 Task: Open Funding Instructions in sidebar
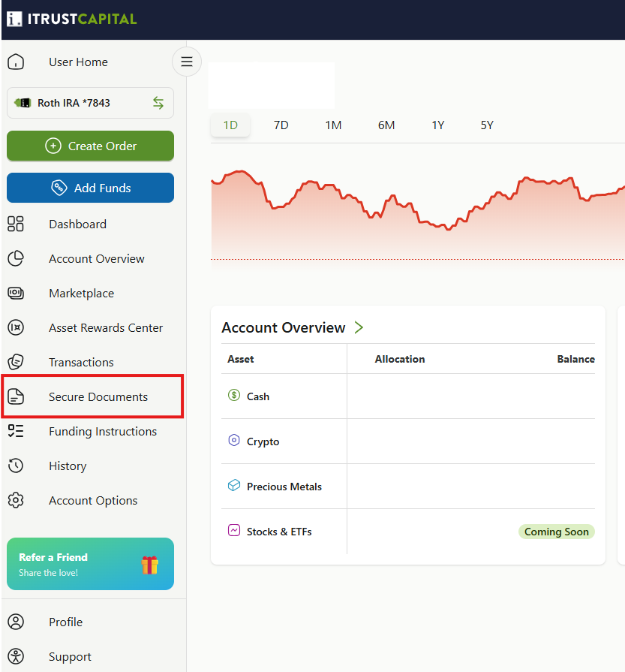coord(103,432)
